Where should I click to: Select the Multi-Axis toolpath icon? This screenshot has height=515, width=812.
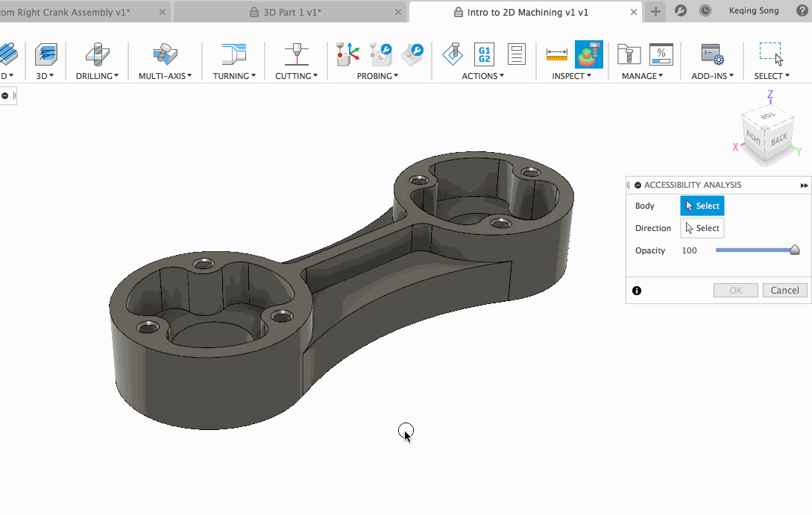(x=165, y=54)
